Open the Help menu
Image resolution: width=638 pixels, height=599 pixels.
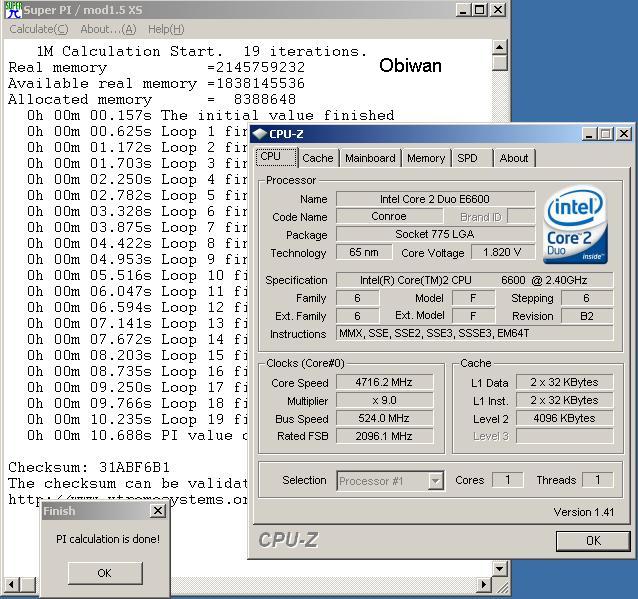[x=165, y=29]
